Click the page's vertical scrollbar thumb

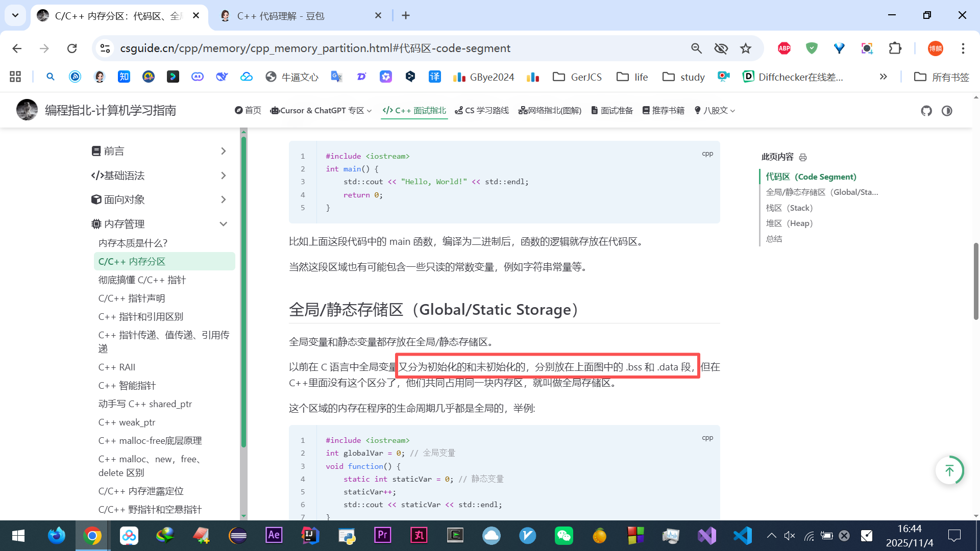975,281
